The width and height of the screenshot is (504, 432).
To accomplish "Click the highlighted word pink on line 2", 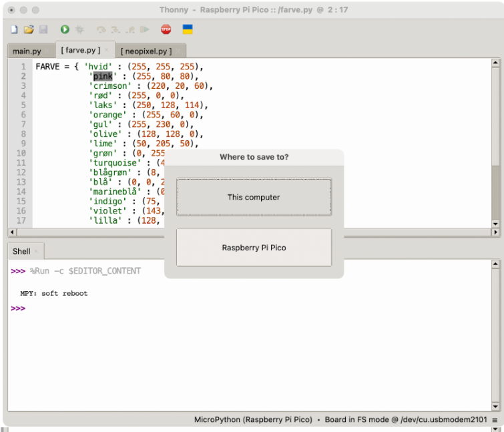I will coord(103,76).
